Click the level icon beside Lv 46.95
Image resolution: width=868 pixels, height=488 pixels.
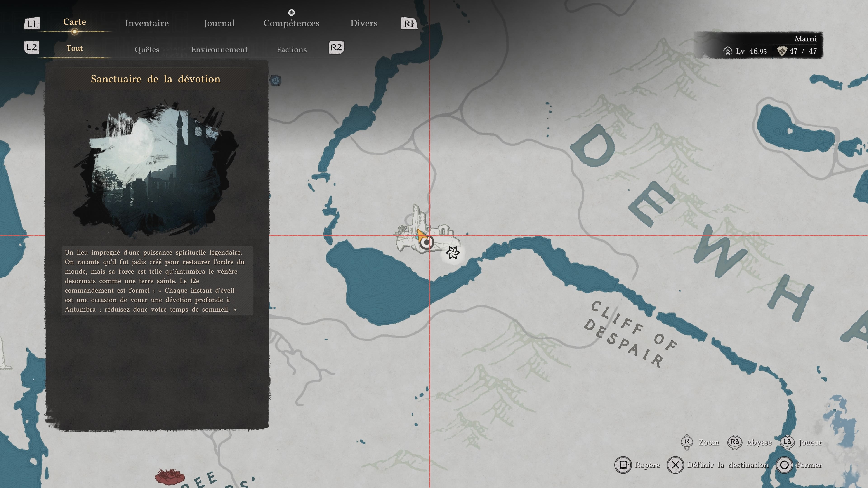point(727,51)
